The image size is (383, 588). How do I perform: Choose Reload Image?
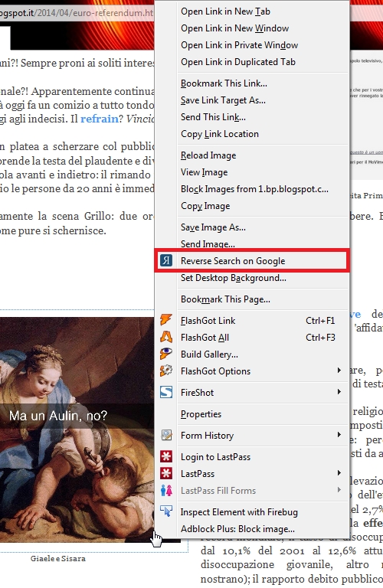[252, 155]
